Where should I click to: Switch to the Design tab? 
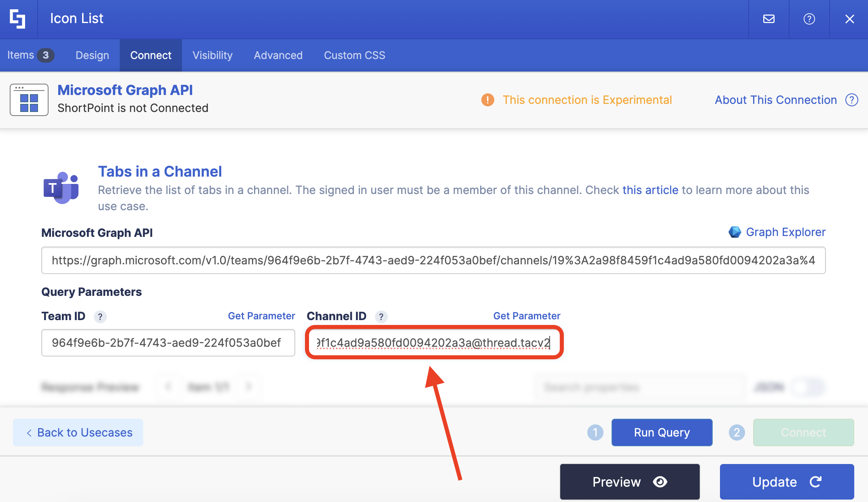point(92,55)
